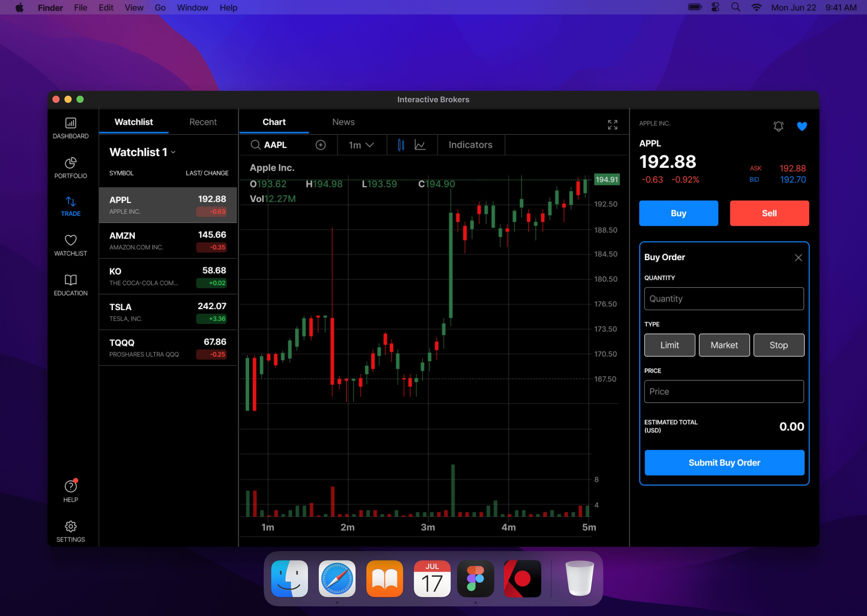Open the 1m timeframe selector
Image resolution: width=867 pixels, height=616 pixels.
360,145
